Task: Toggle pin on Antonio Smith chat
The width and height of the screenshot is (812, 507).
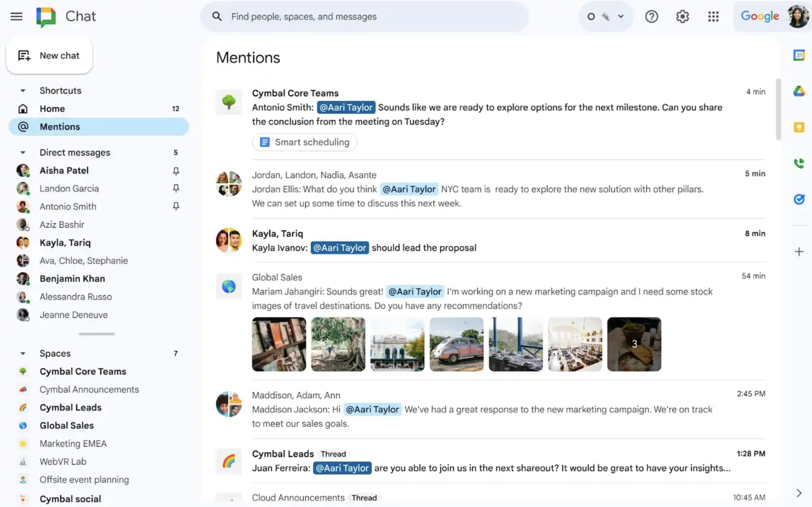Action: pos(176,206)
